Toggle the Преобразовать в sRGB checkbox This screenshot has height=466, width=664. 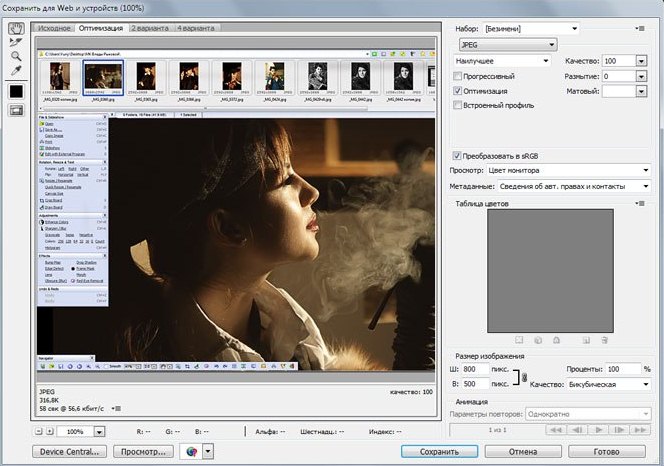[x=458, y=156]
